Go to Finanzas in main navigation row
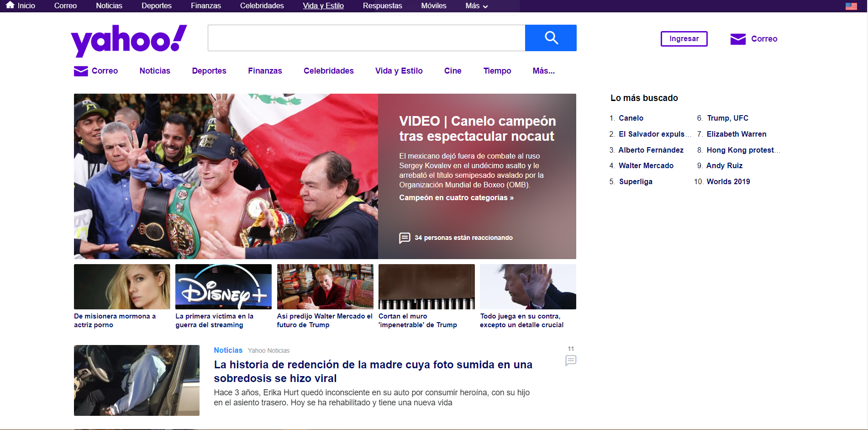The image size is (868, 430). pyautogui.click(x=265, y=71)
